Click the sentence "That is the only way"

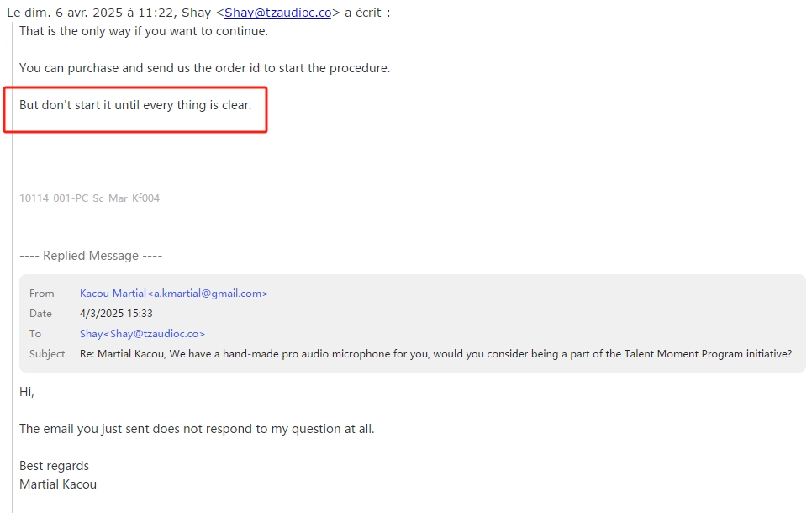pos(144,31)
